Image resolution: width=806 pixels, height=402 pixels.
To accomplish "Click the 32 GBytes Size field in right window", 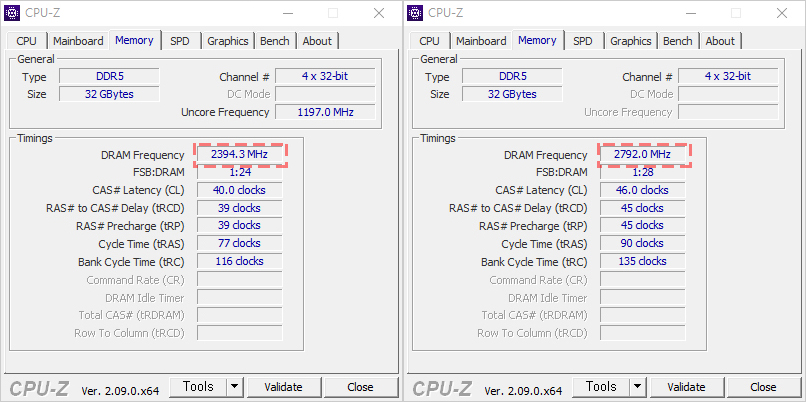I will (x=512, y=95).
